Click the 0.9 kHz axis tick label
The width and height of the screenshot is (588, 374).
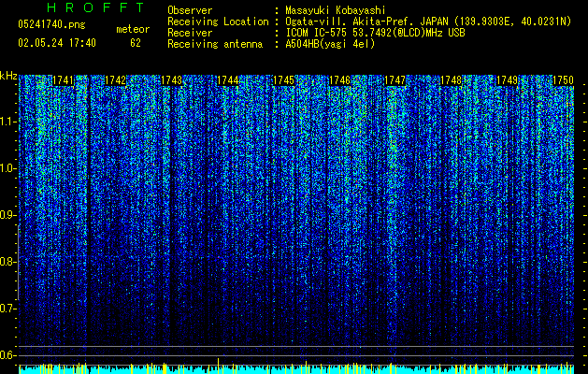[8, 215]
